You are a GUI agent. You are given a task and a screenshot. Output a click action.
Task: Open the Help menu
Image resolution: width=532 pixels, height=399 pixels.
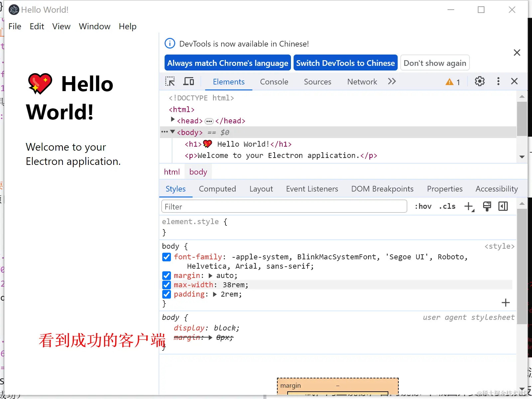pos(128,26)
